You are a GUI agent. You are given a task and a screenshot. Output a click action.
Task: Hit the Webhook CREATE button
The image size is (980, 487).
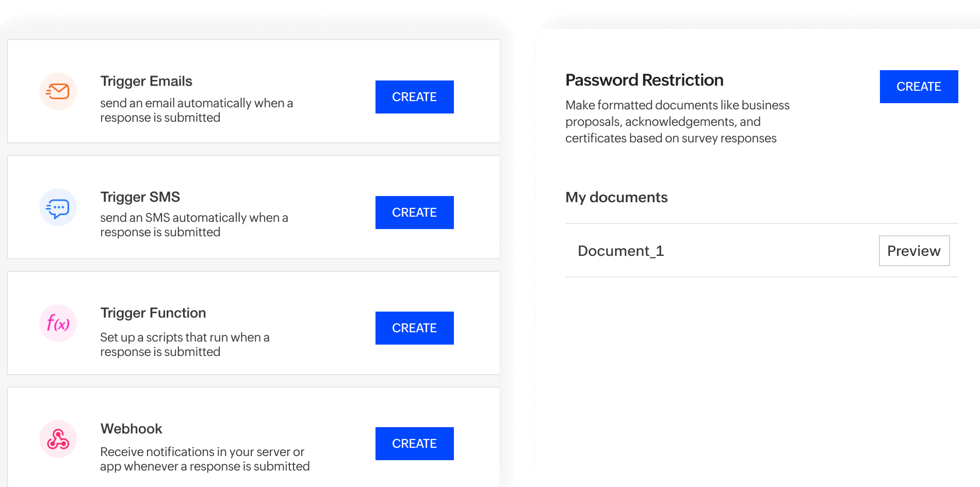click(x=414, y=444)
